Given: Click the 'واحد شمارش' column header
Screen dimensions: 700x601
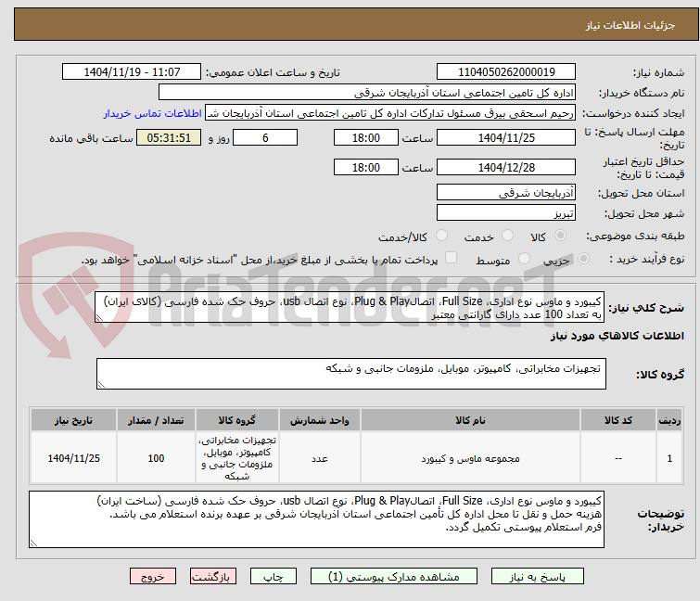Looking at the screenshot, I should tap(320, 420).
